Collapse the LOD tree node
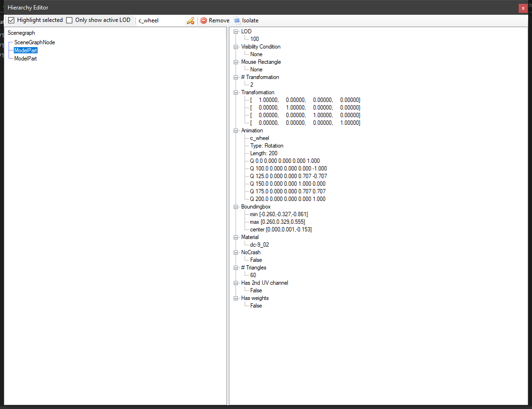Image resolution: width=532 pixels, height=409 pixels. [236, 31]
